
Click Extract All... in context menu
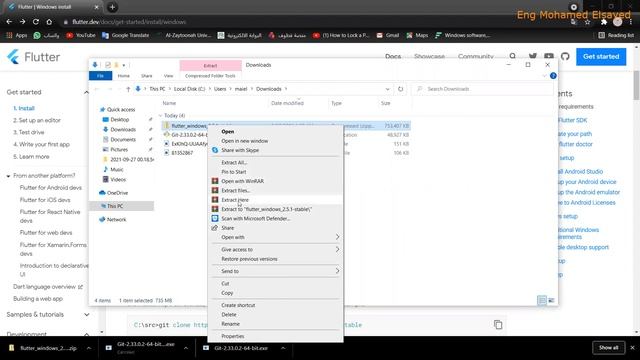point(234,162)
